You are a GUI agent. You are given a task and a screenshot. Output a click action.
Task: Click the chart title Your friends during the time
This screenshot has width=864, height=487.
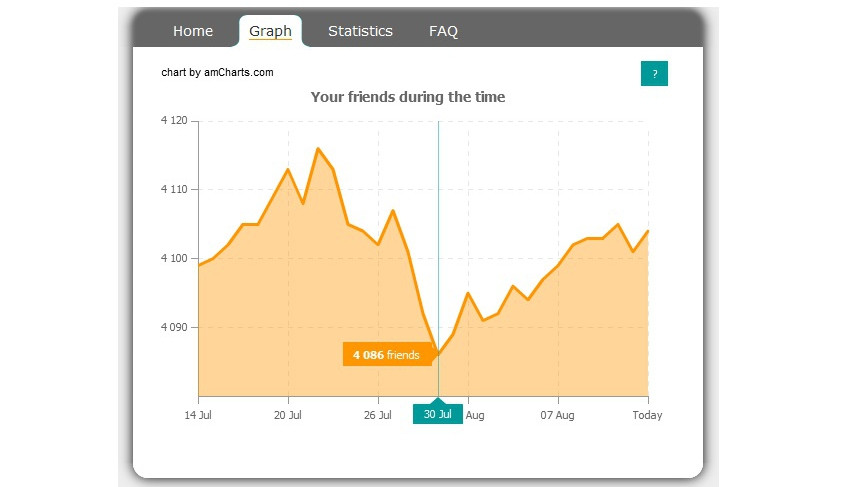pyautogui.click(x=408, y=97)
